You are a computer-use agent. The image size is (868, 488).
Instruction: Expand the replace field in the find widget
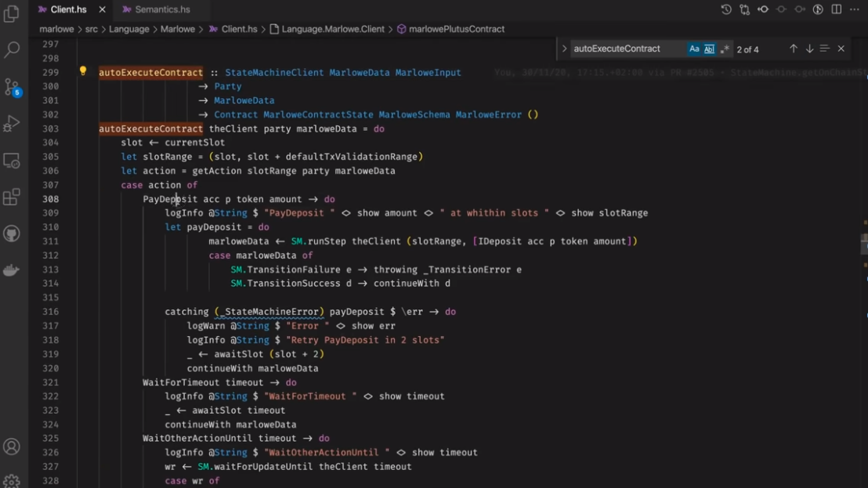point(564,49)
